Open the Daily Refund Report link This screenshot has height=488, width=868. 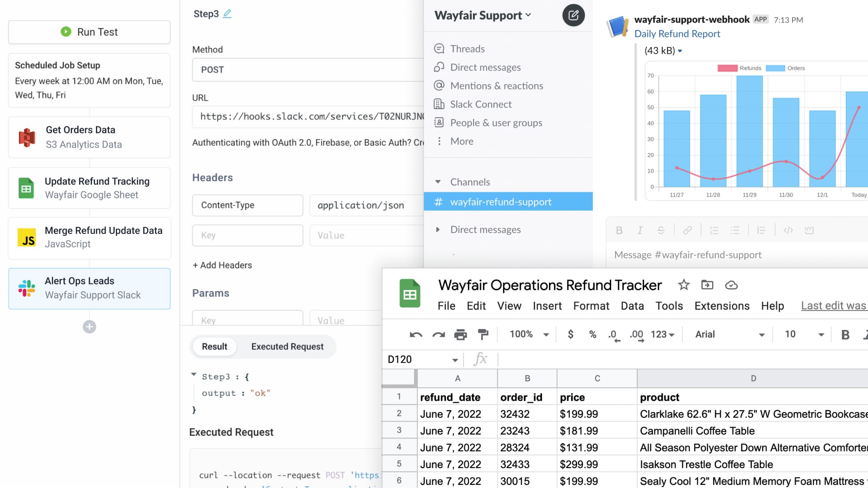677,33
